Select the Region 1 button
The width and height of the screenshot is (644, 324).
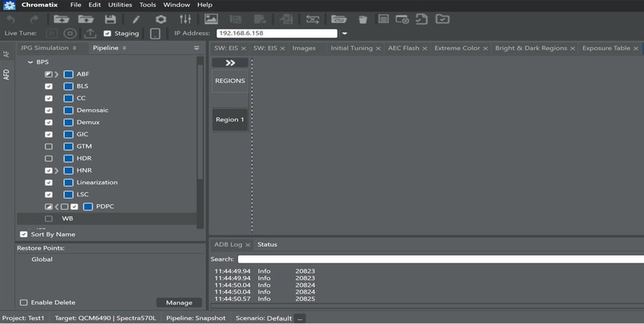tap(230, 120)
